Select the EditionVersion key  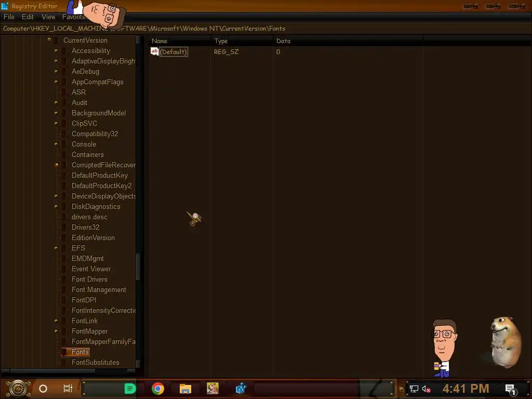[93, 237]
